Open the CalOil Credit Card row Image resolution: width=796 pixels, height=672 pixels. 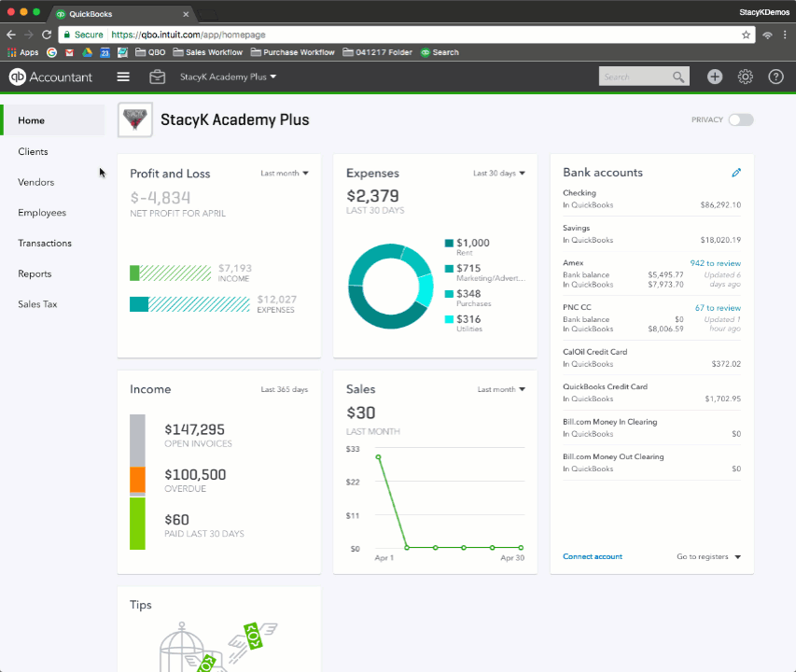tap(652, 357)
